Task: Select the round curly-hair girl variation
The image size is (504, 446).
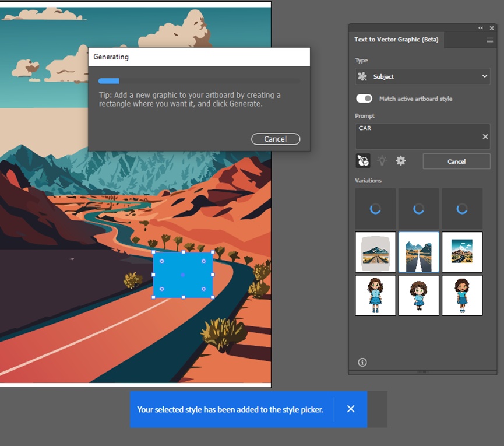Action: (418, 295)
